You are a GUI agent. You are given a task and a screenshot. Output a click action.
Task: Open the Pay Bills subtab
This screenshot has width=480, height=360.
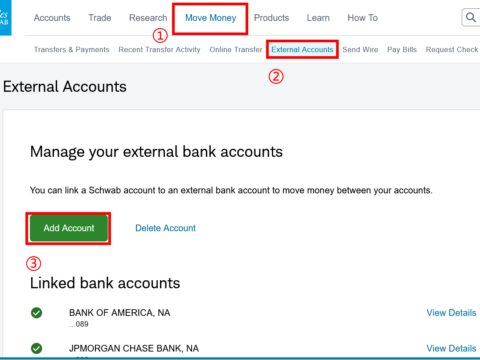(x=402, y=50)
